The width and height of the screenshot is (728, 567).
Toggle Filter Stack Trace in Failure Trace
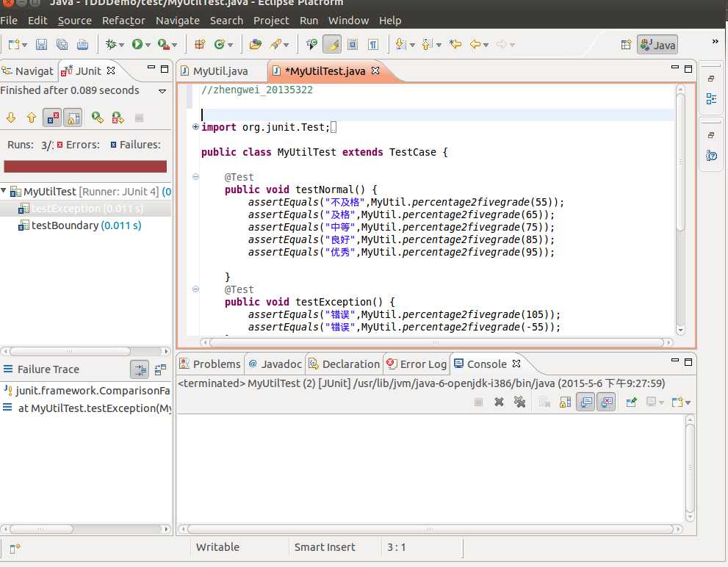coord(140,369)
